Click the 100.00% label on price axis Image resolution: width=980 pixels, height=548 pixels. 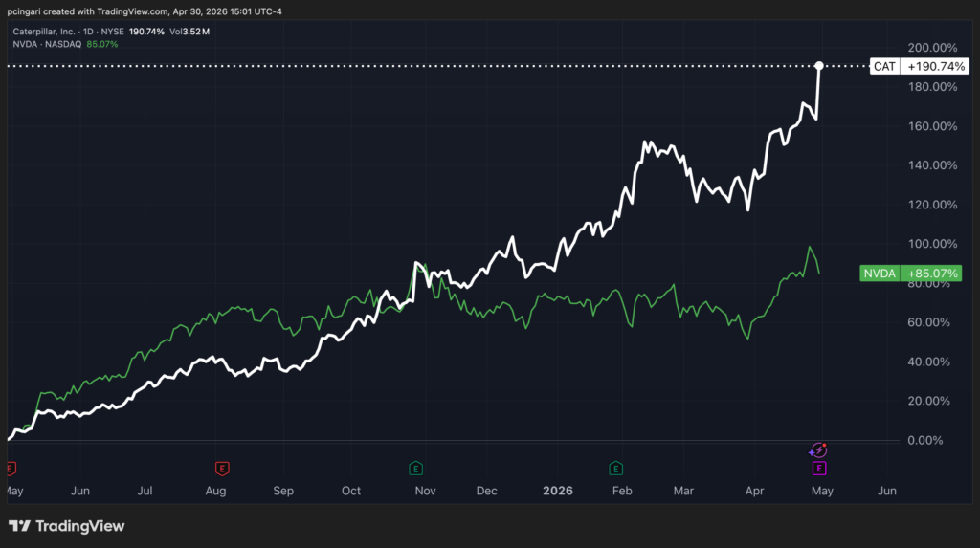click(x=932, y=244)
